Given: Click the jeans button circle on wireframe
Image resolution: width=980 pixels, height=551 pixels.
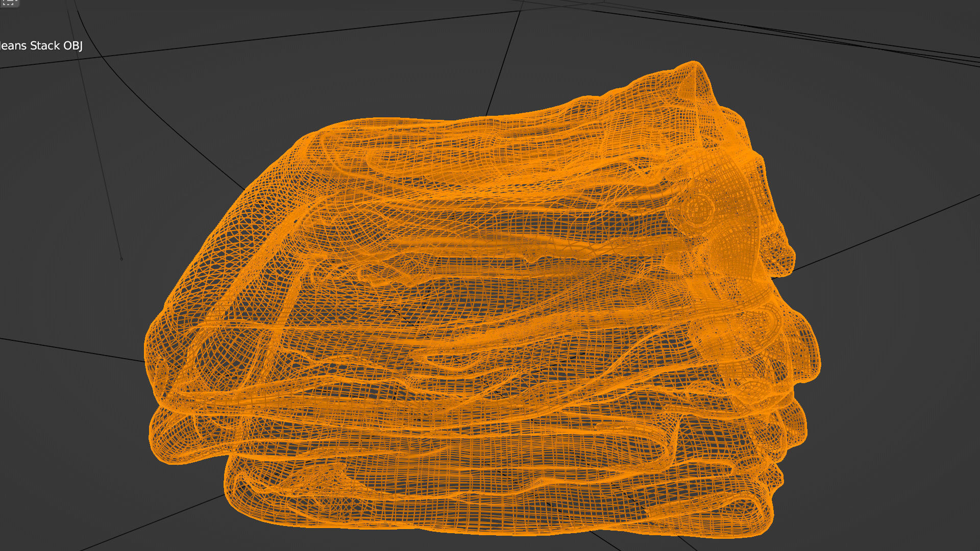Looking at the screenshot, I should 697,209.
